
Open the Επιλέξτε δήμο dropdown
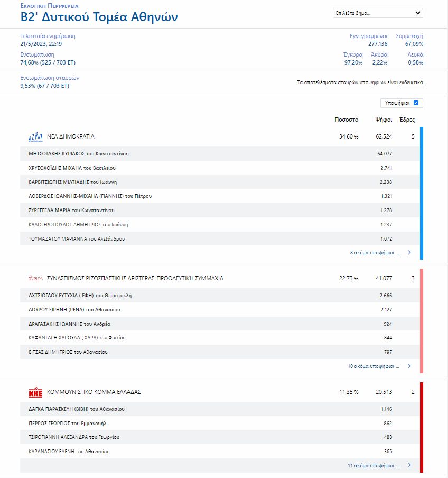(378, 13)
